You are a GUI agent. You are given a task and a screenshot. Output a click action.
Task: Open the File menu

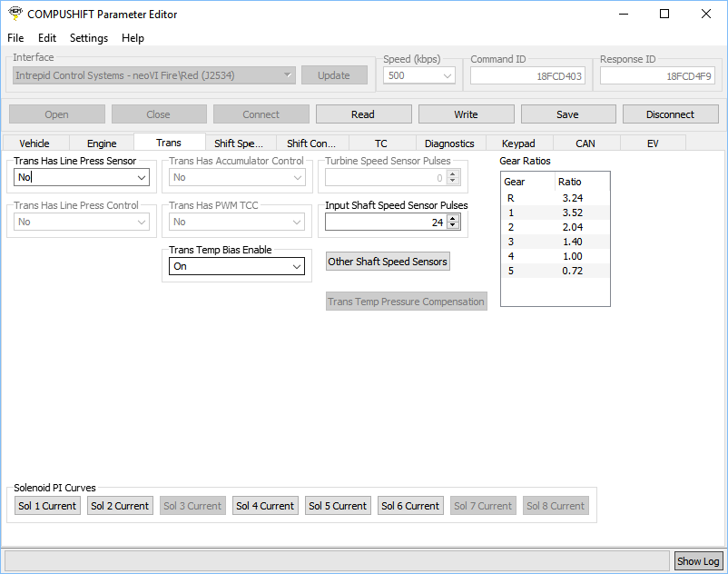click(15, 38)
